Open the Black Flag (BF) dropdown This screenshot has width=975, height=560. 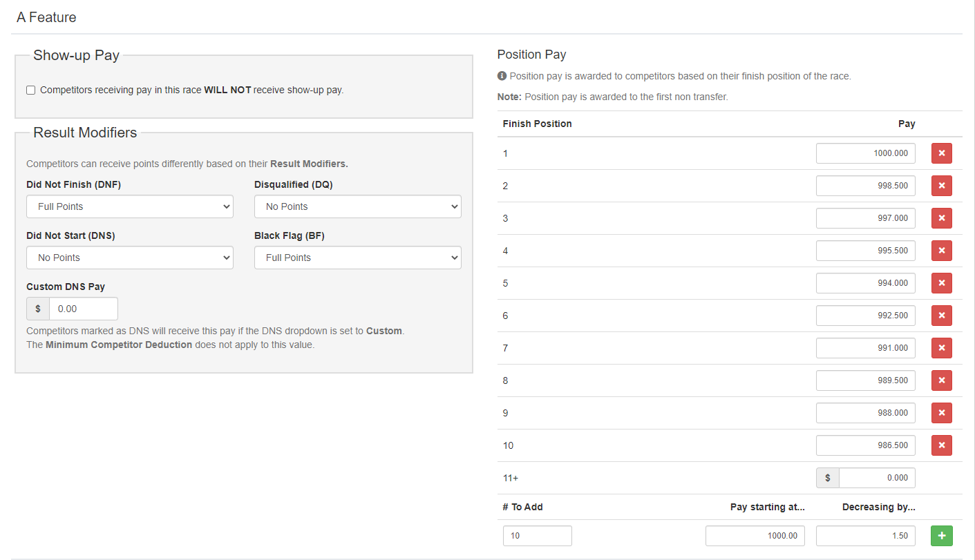(357, 258)
